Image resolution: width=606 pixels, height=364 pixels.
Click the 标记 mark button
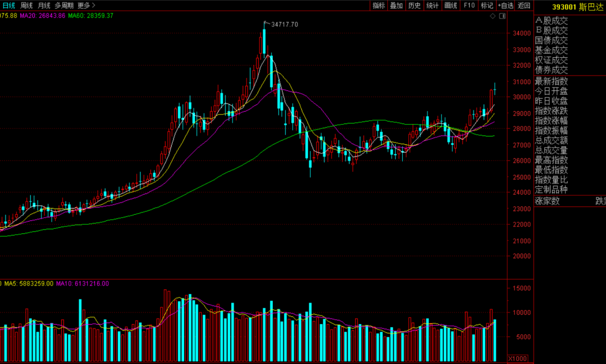(487, 6)
